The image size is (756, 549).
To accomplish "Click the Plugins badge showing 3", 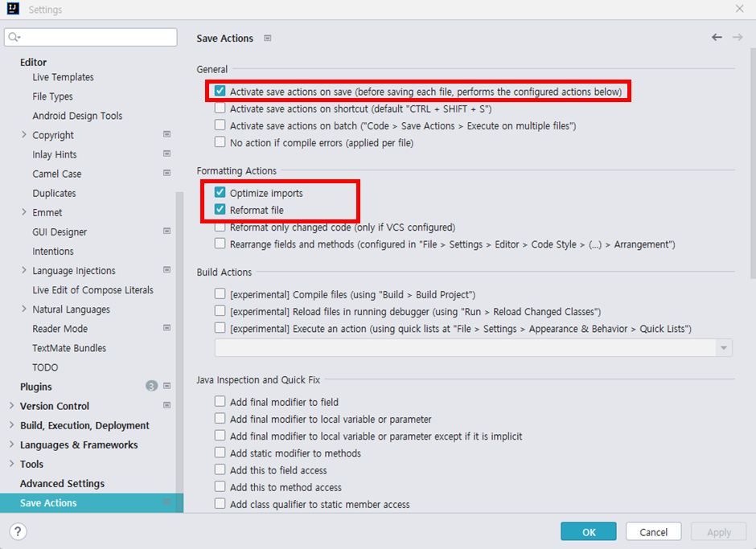I will pyautogui.click(x=151, y=386).
